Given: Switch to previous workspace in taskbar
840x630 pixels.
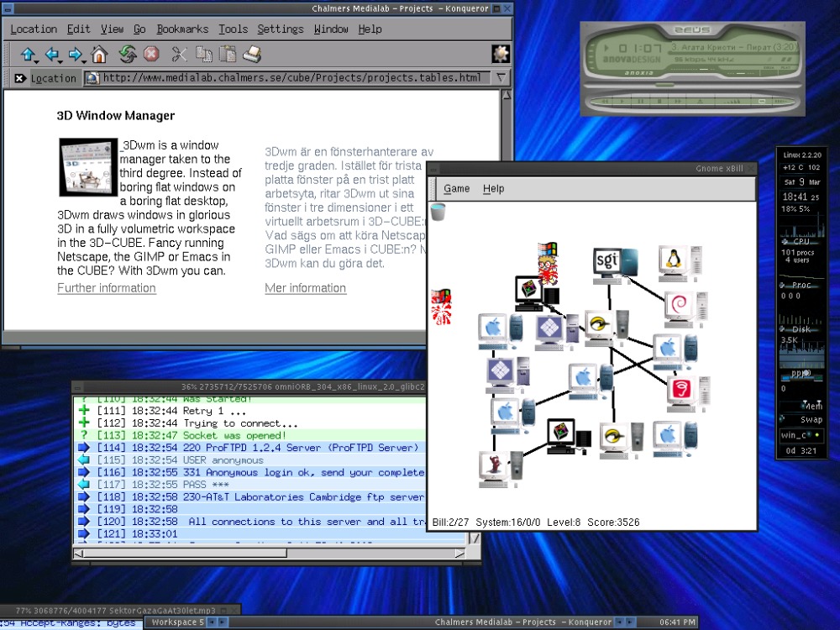Looking at the screenshot, I should coord(213,622).
